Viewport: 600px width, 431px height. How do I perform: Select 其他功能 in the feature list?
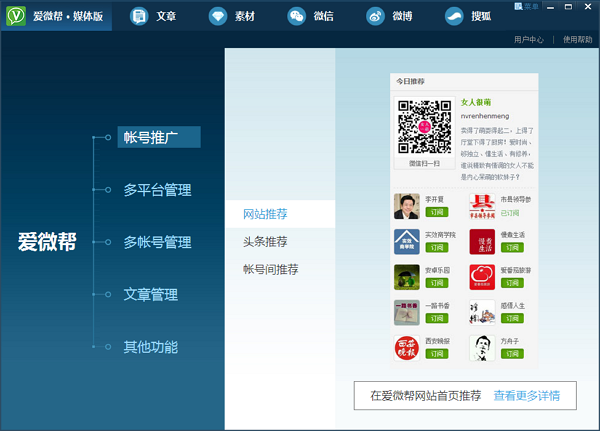tap(150, 347)
